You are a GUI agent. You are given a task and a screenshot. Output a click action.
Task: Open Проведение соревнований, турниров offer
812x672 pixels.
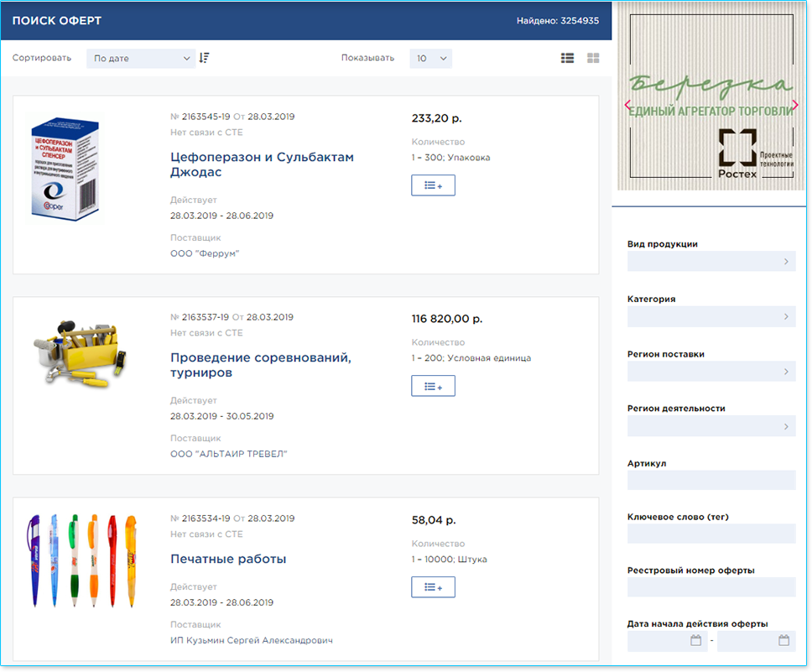pos(261,365)
